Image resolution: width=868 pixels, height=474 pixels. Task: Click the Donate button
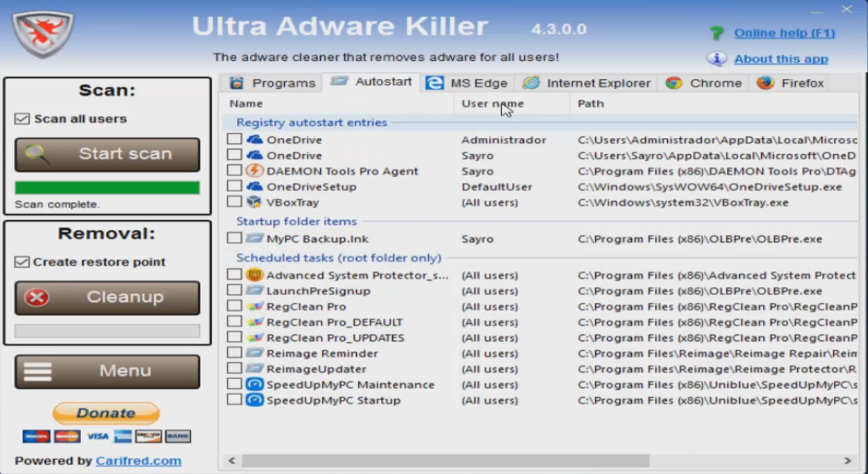point(106,413)
